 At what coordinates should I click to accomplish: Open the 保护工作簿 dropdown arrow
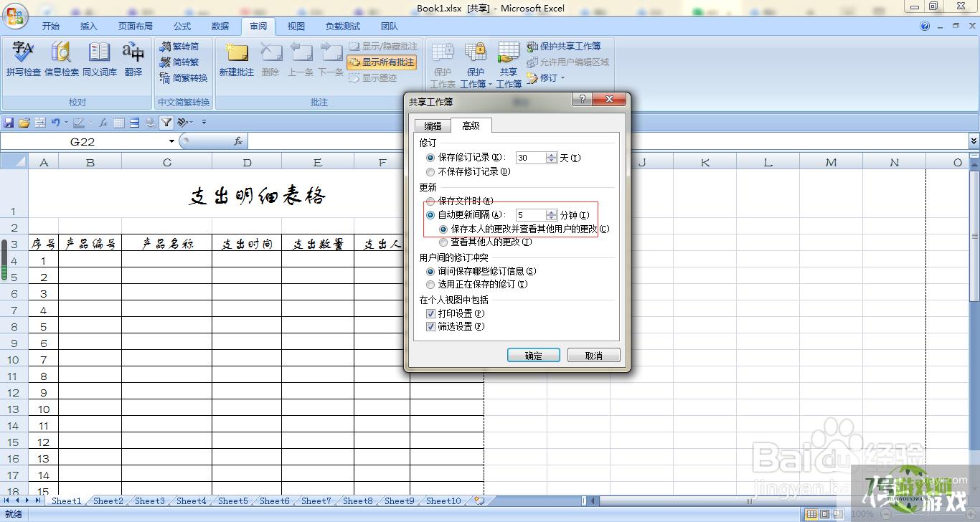pos(490,85)
